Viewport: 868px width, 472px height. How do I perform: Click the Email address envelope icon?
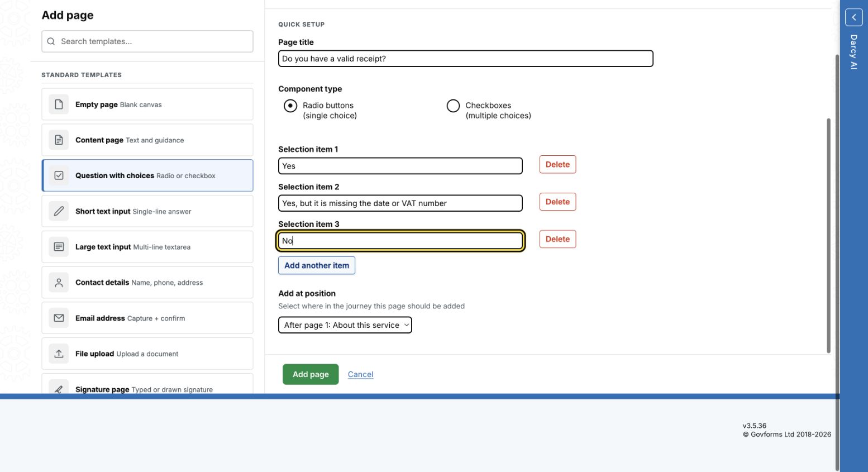pyautogui.click(x=59, y=318)
